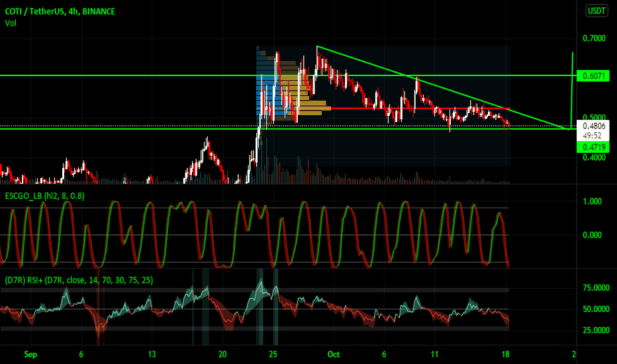Click the 25 date label on time axis
617x364 pixels.
tap(273, 355)
